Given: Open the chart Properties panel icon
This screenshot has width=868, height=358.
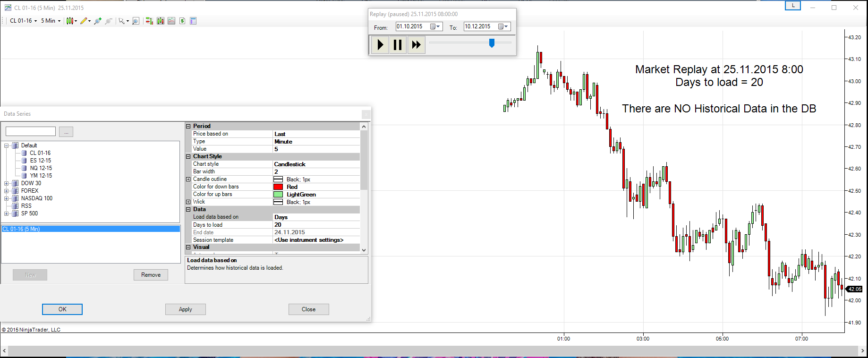Looking at the screenshot, I should click(x=193, y=21).
